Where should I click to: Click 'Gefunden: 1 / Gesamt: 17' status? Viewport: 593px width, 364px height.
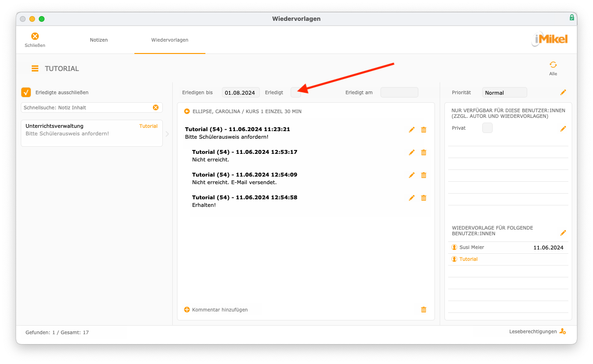coord(57,332)
